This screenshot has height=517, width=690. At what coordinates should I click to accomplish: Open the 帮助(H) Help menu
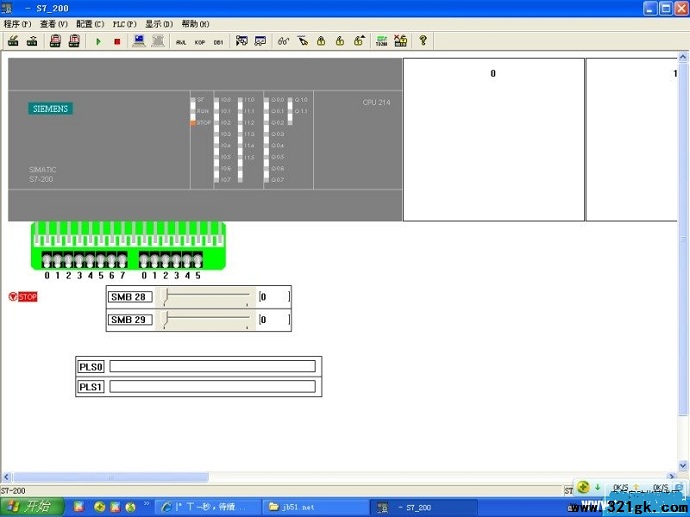point(195,24)
